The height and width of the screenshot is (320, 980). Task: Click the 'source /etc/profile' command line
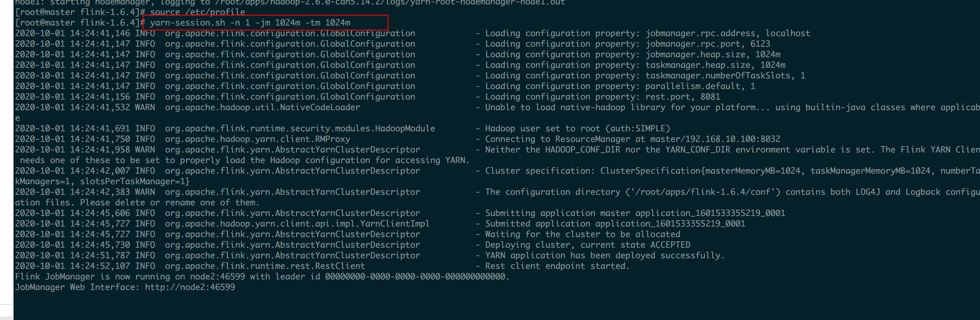point(197,12)
